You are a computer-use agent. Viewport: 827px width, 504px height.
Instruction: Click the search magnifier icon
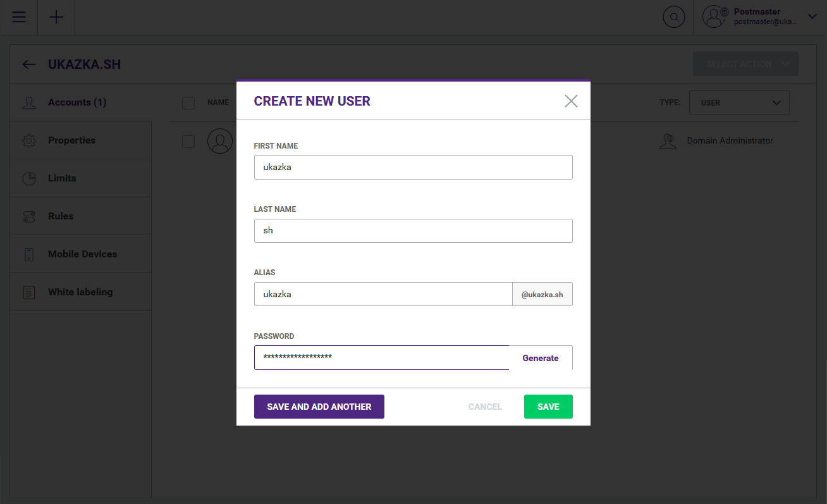tap(674, 17)
